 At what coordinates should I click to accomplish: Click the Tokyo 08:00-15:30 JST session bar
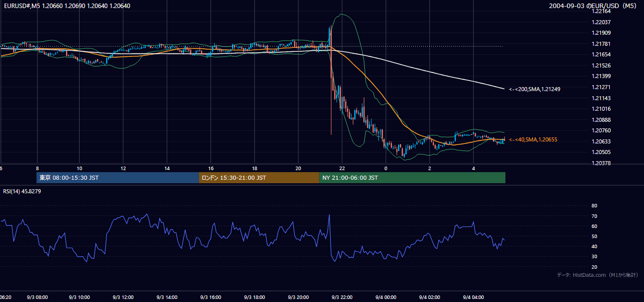(x=118, y=178)
